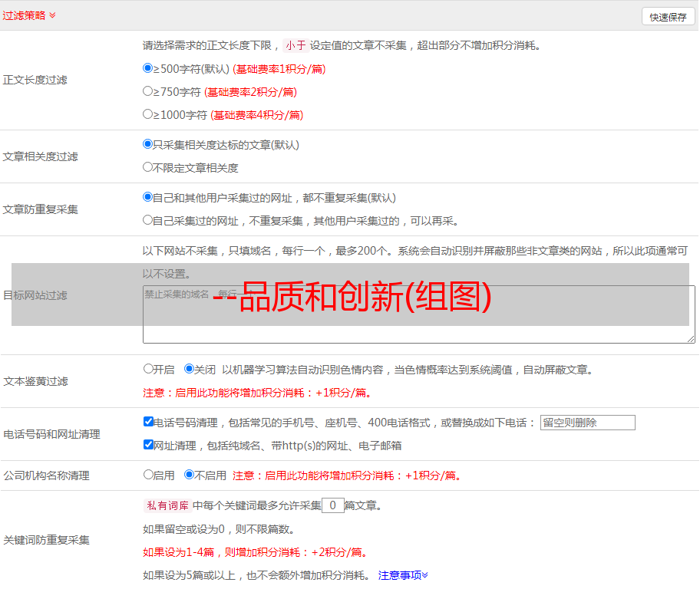This screenshot has height=589, width=700.
Task: Click the 私有词库 tag
Action: click(x=168, y=505)
